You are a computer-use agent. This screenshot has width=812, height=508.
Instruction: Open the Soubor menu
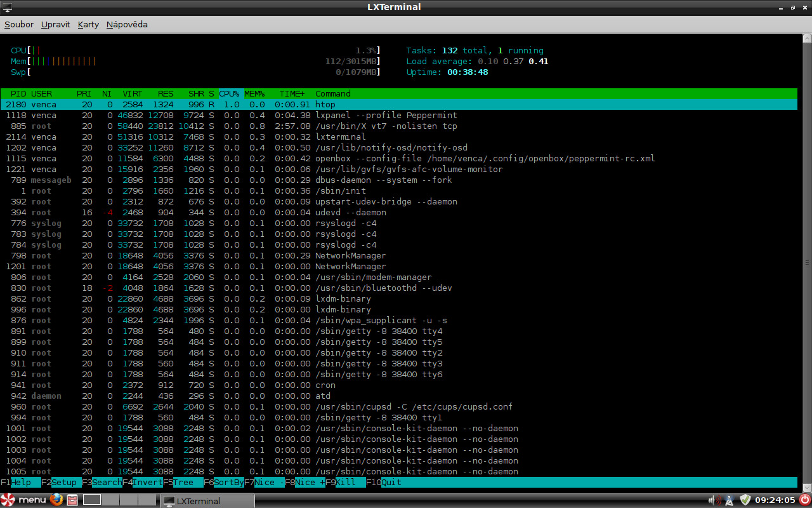pyautogui.click(x=19, y=25)
